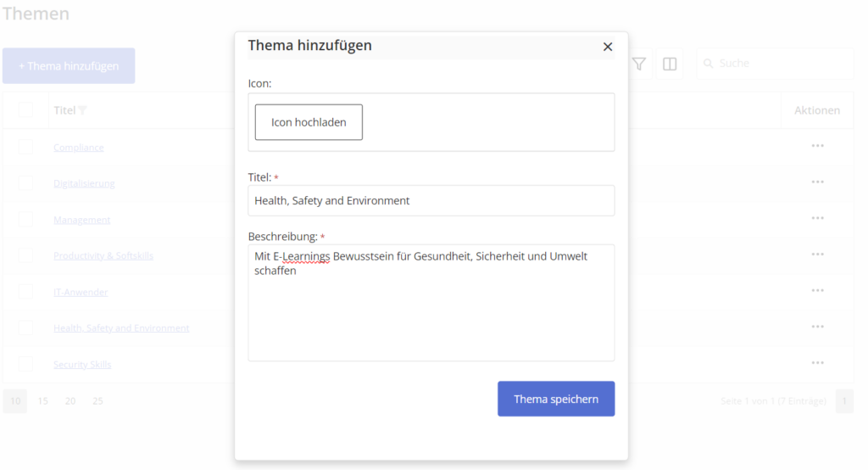Click the Suche search field
The height and width of the screenshot is (470, 868).
pos(775,64)
